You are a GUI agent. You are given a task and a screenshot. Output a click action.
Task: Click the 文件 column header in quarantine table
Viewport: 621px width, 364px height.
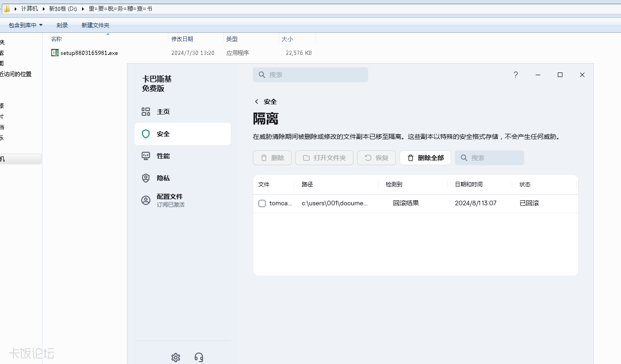[x=264, y=185]
